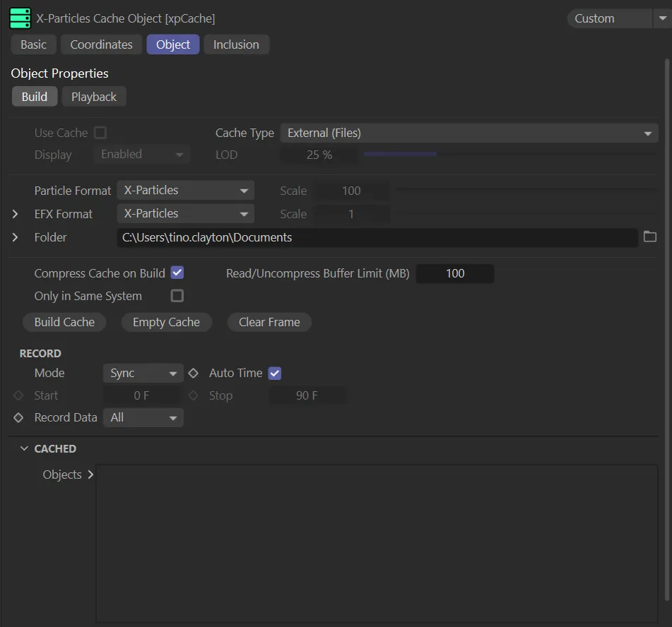Open the record Mode Sync dropdown
The width and height of the screenshot is (672, 627).
pyautogui.click(x=143, y=374)
